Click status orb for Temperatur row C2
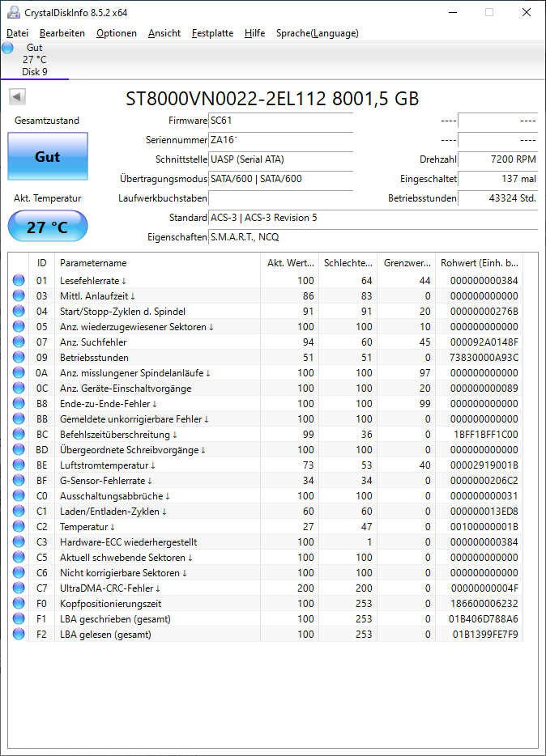 [19, 526]
